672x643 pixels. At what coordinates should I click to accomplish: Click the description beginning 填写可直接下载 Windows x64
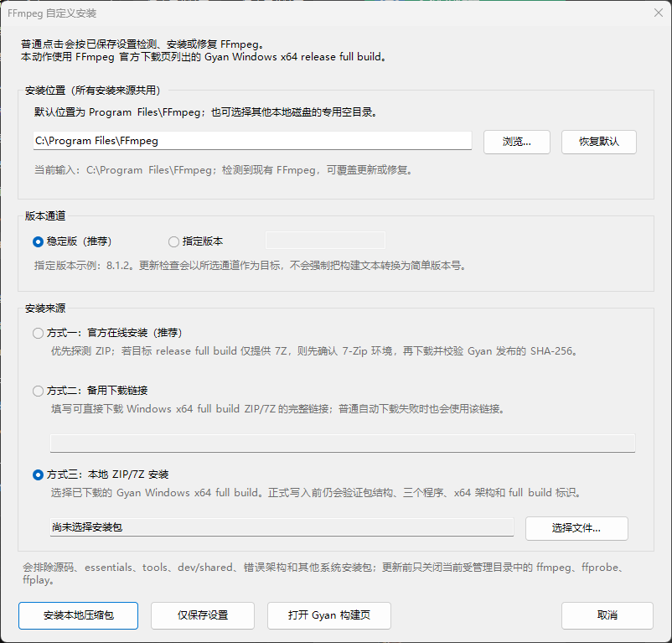click(x=278, y=409)
